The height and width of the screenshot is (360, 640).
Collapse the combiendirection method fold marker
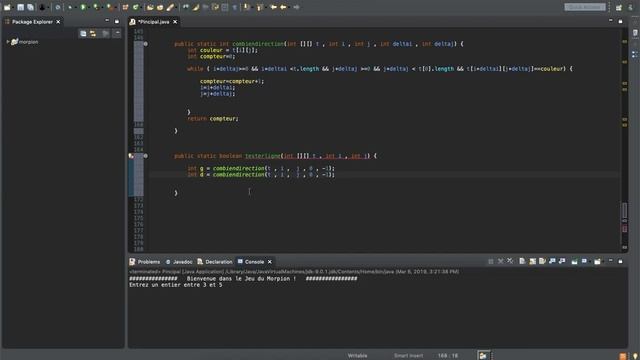coord(146,44)
